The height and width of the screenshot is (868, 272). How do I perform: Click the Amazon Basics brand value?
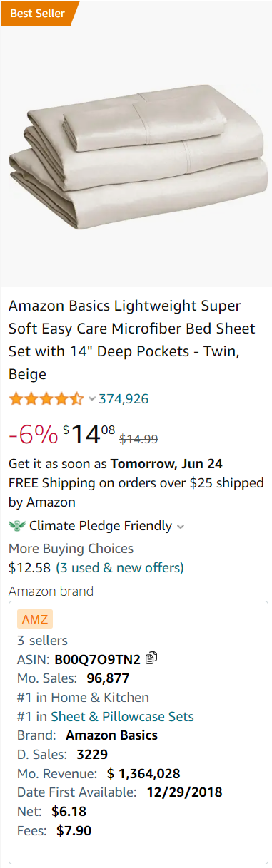pyautogui.click(x=111, y=735)
